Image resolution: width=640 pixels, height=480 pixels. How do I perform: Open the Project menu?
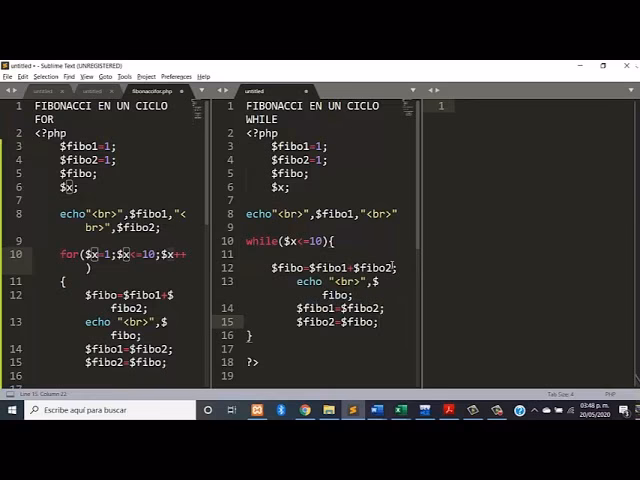(x=146, y=77)
